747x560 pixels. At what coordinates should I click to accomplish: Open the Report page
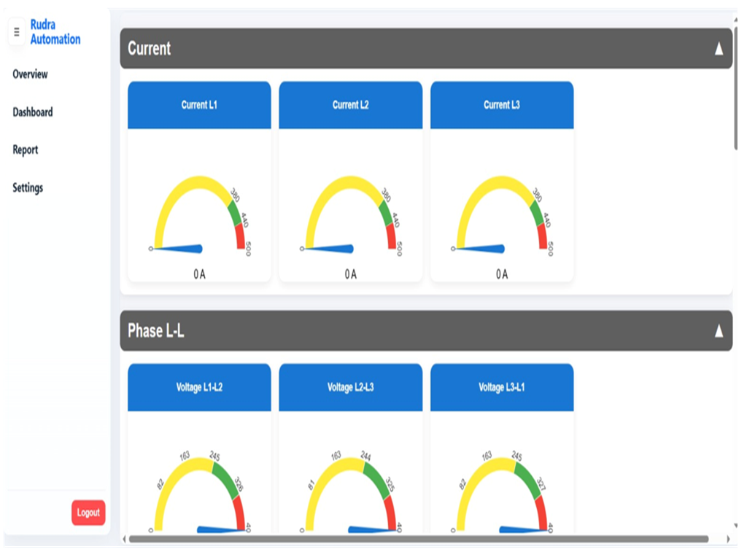tap(26, 150)
